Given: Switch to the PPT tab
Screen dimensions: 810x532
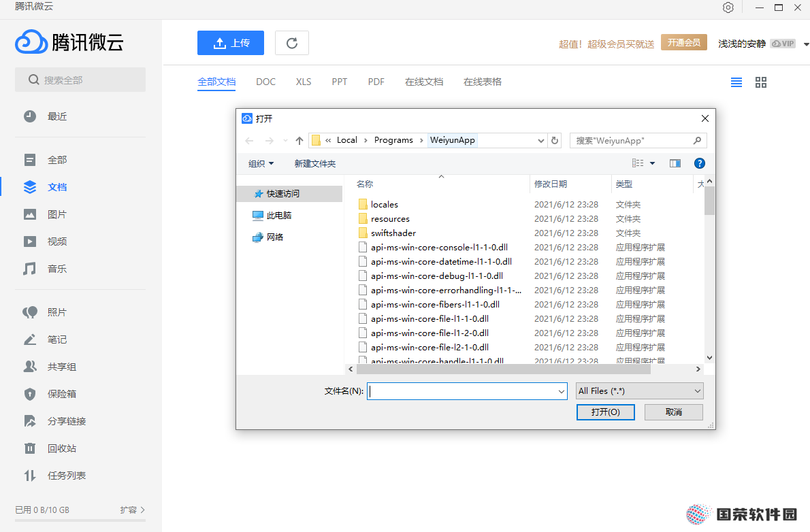Looking at the screenshot, I should pyautogui.click(x=340, y=82).
